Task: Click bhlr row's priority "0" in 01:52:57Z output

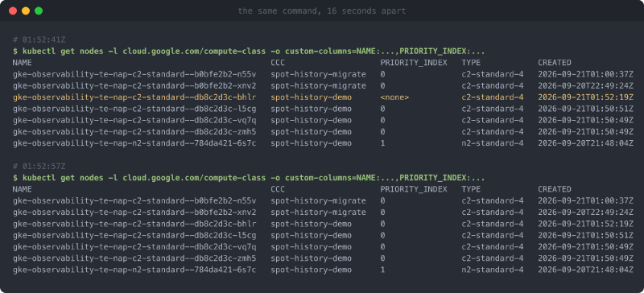Action: (383, 224)
